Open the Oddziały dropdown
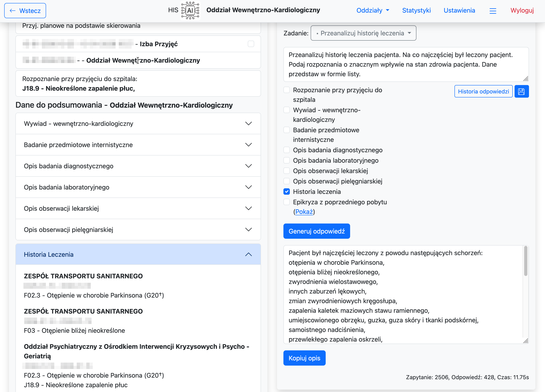 pos(373,10)
